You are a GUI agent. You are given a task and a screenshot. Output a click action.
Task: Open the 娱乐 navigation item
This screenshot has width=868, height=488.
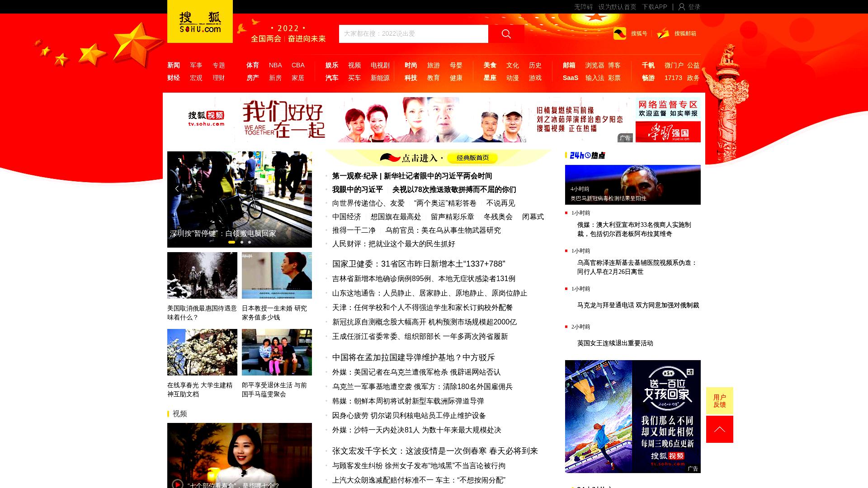(x=332, y=65)
